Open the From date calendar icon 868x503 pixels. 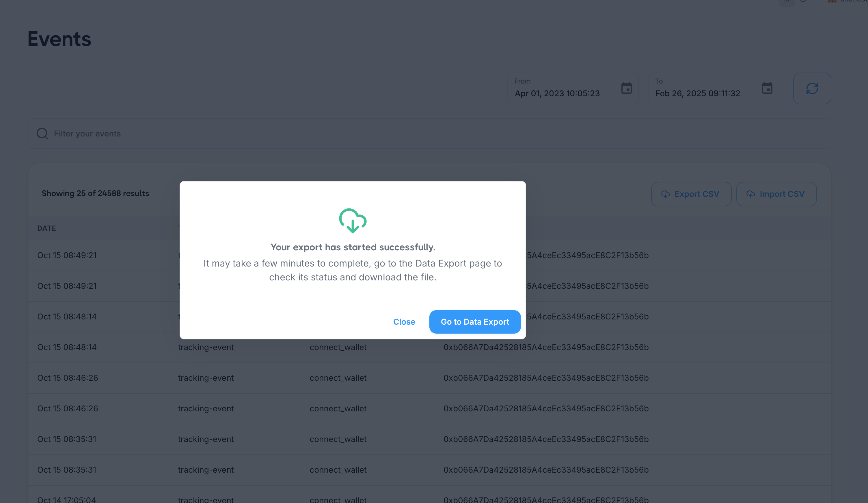click(x=626, y=88)
